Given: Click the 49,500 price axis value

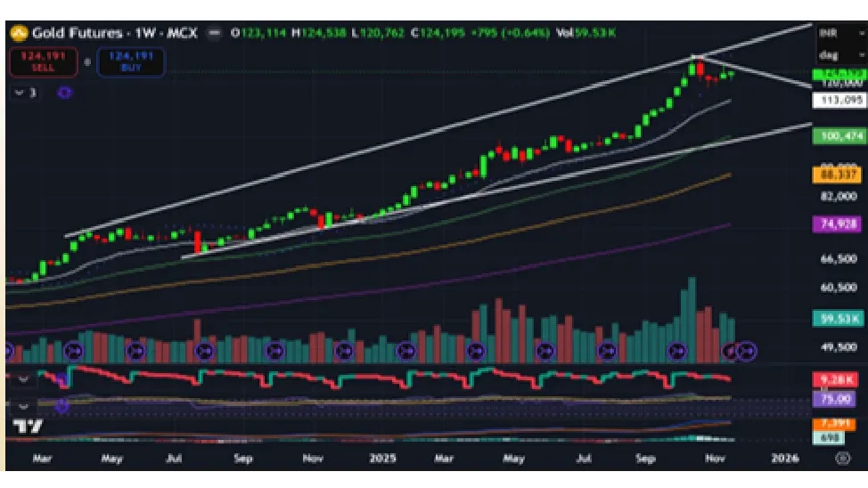Looking at the screenshot, I should [839, 347].
